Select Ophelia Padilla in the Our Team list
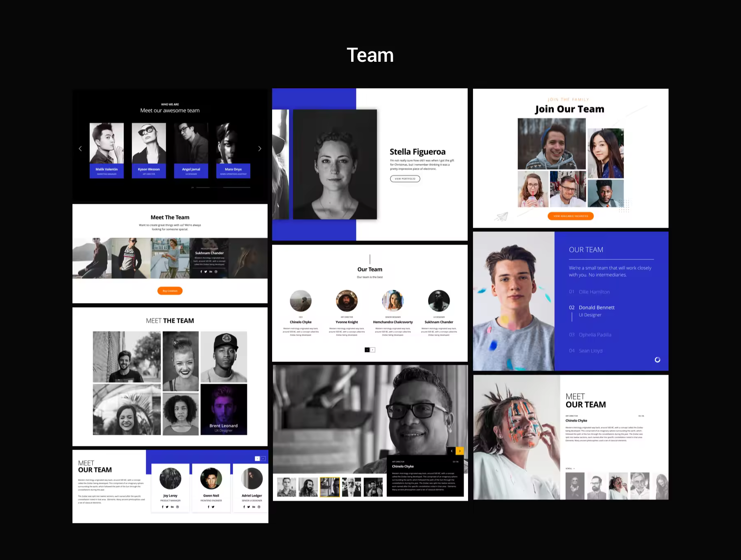This screenshot has height=560, width=741. pos(594,335)
